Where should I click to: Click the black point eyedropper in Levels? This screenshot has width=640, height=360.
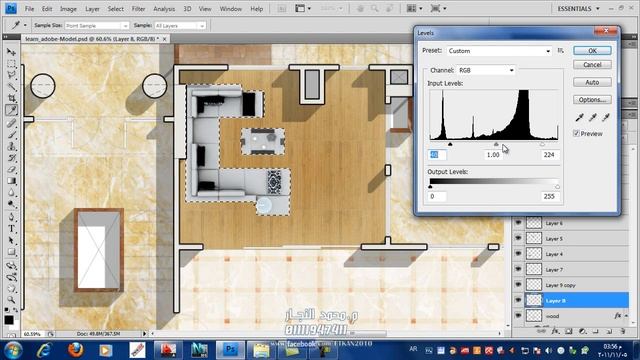[579, 118]
